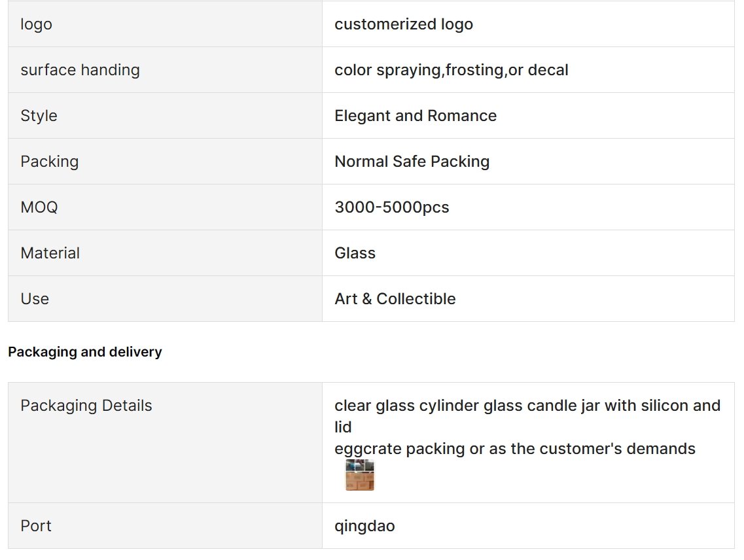Viewport: 744px width, 560px height.
Task: Select the 'Glass' material value
Action: (355, 253)
